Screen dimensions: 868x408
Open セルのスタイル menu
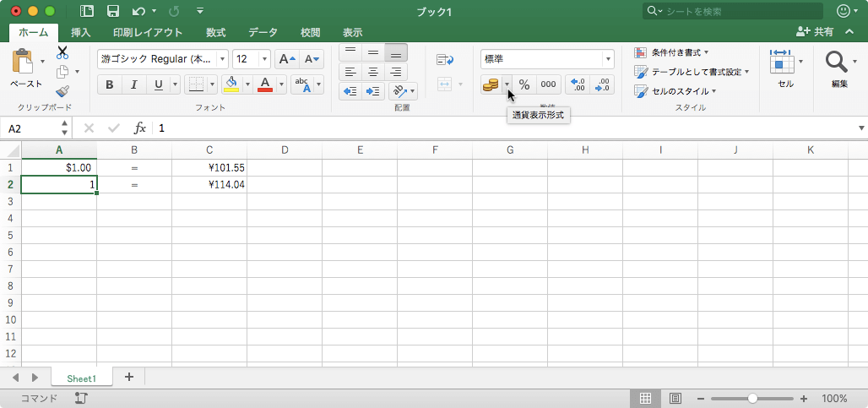pyautogui.click(x=675, y=90)
